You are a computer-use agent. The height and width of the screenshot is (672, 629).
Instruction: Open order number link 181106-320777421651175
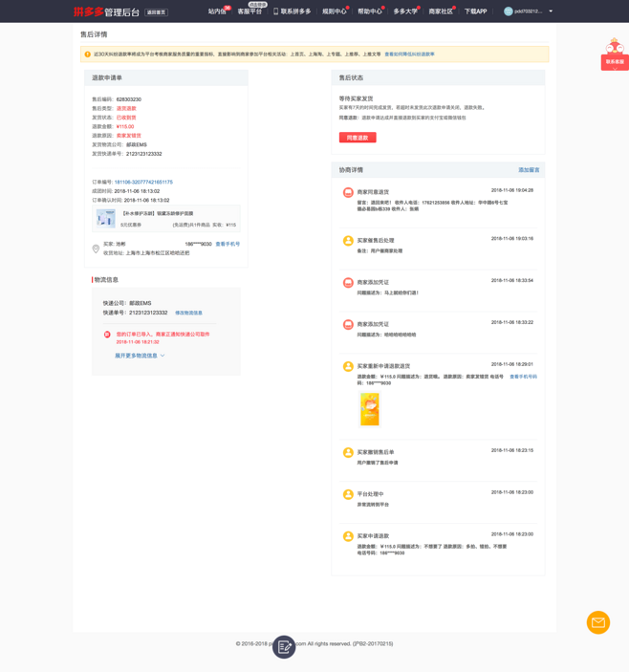tap(143, 183)
